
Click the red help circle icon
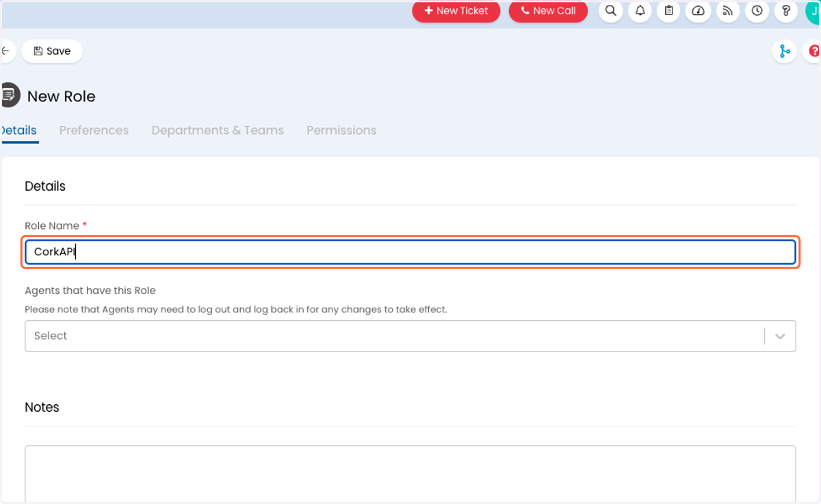tap(813, 51)
